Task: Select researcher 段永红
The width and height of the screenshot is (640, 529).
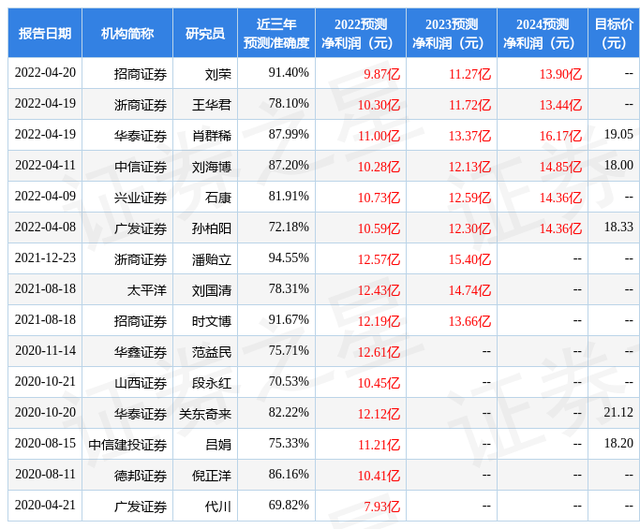Action: [x=211, y=383]
